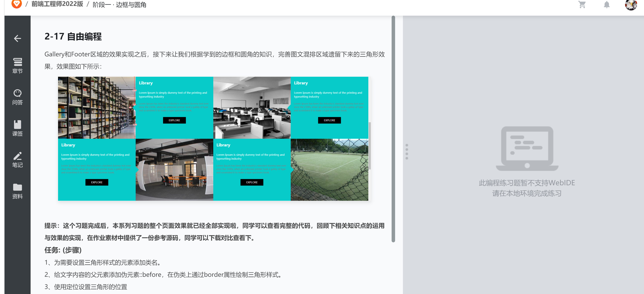Screen dimensions: 644x294
Task: Click EXPLORE button in top-right Library card
Action: pyautogui.click(x=329, y=120)
